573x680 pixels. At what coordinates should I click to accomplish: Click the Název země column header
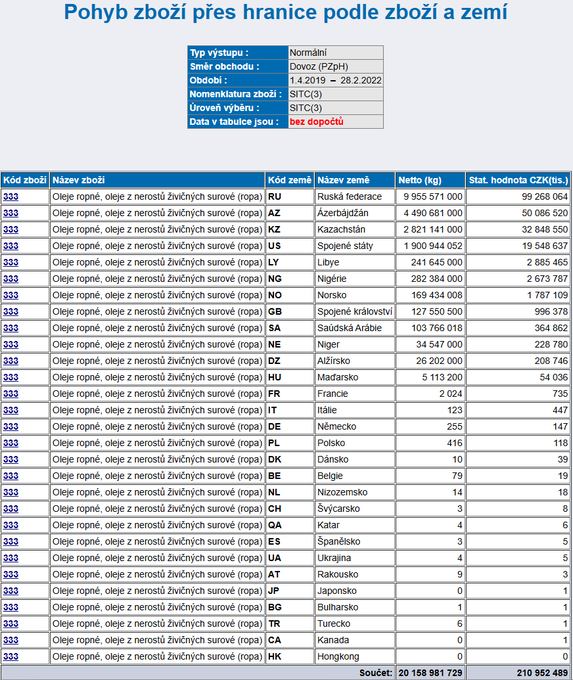coord(355,180)
